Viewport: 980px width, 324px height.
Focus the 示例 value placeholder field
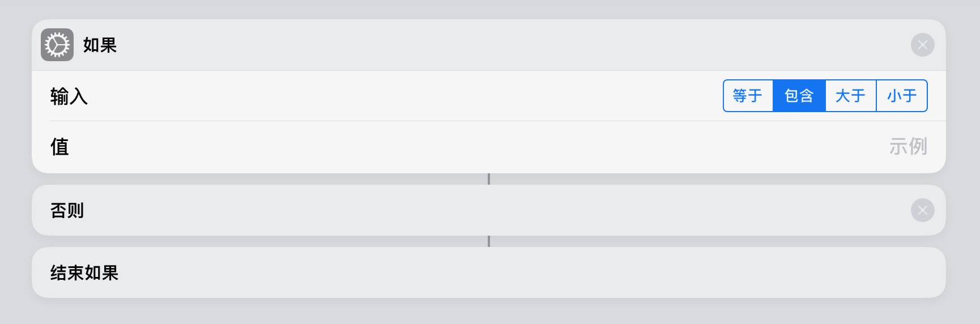pyautogui.click(x=907, y=147)
